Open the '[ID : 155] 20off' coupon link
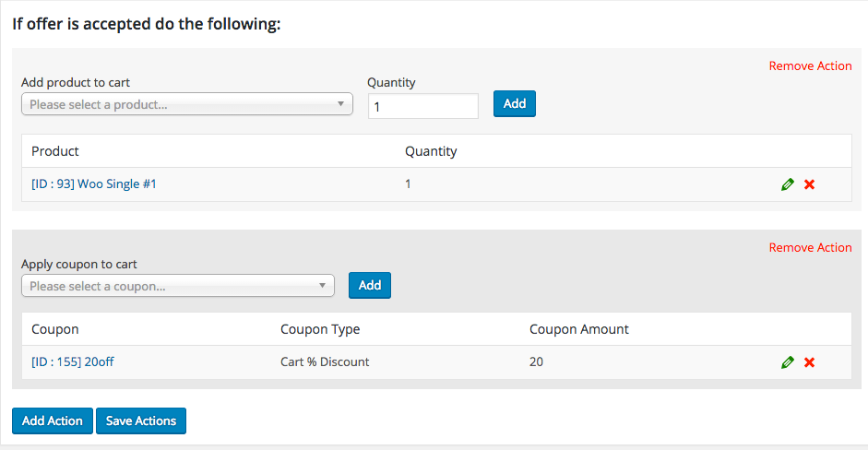Image resolution: width=868 pixels, height=450 pixels. point(73,361)
